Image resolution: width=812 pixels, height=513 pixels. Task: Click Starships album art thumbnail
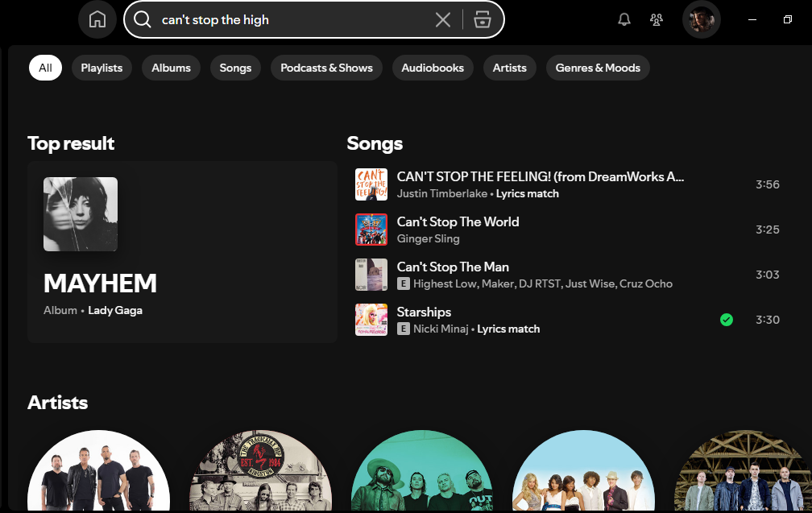pos(371,320)
